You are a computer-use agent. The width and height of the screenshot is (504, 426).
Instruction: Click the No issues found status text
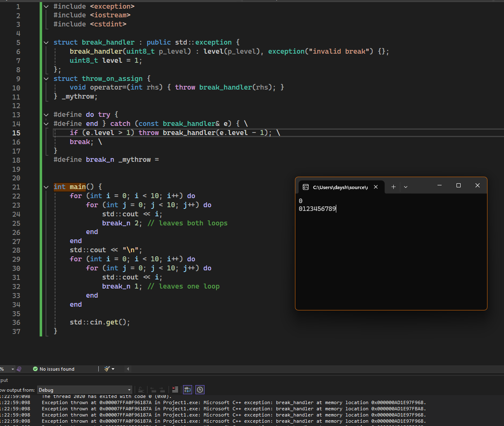click(57, 369)
